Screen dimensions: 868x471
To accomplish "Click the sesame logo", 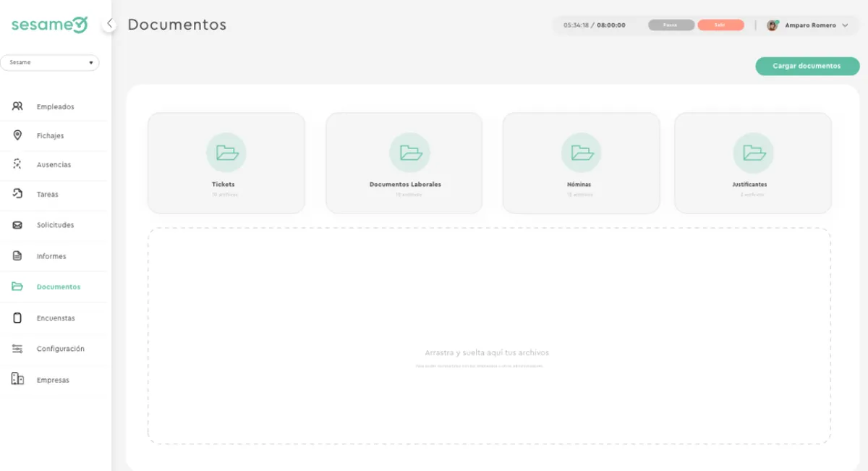I will pos(49,24).
